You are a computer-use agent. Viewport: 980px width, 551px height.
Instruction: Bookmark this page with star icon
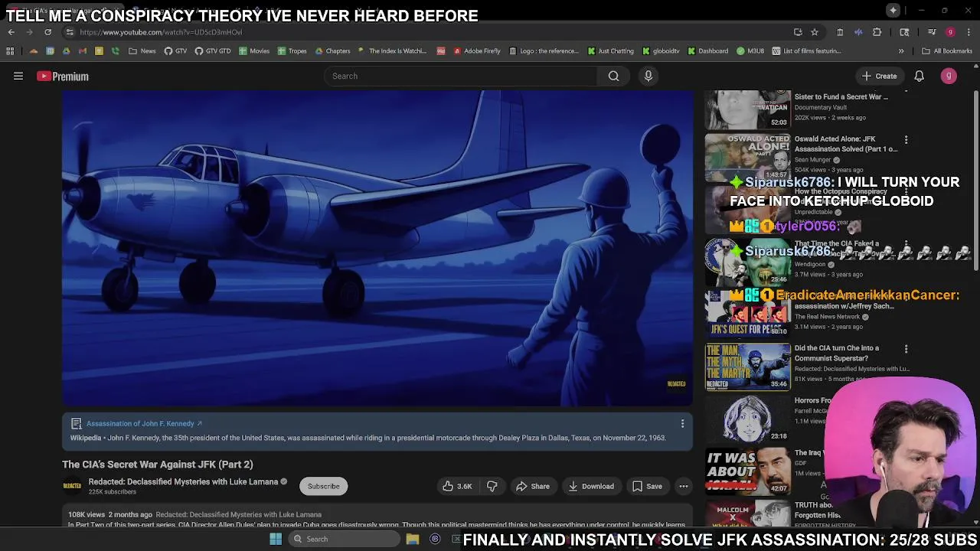click(815, 32)
